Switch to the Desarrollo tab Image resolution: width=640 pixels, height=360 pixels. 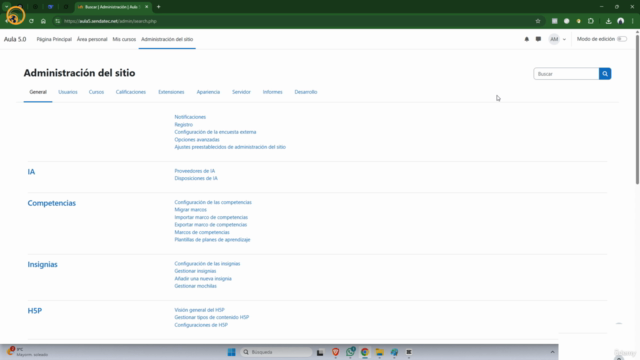tap(306, 92)
